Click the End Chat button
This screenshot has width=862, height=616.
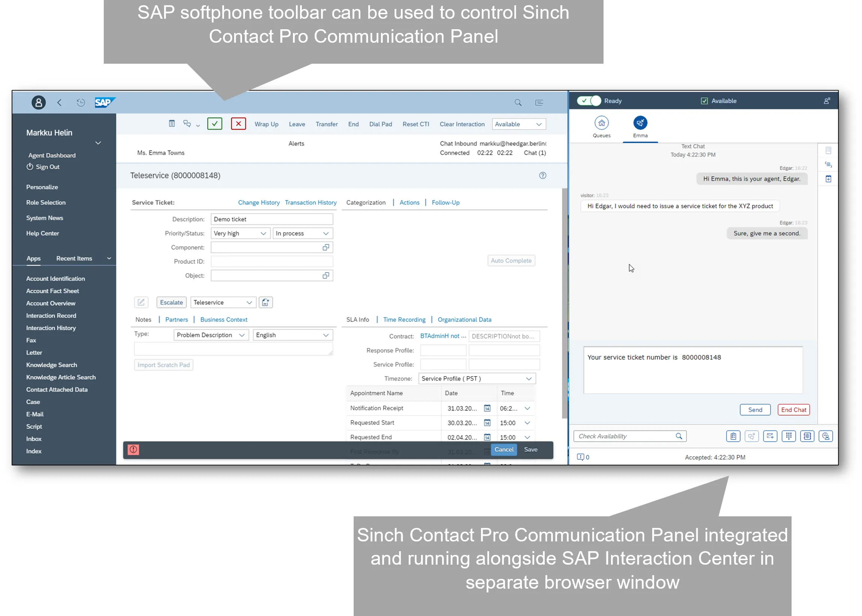(x=793, y=410)
